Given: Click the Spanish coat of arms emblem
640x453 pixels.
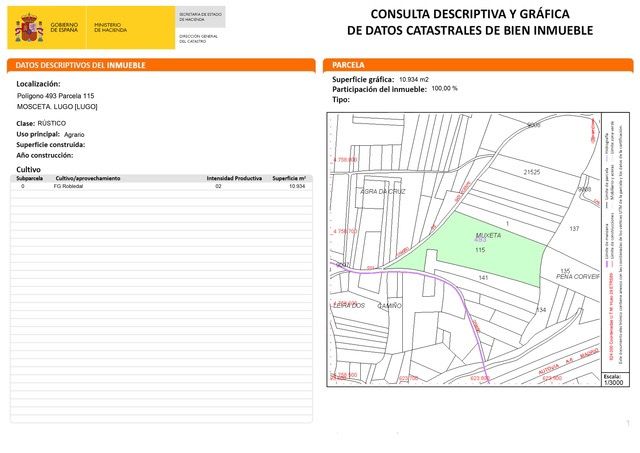Looking at the screenshot, I should 30,27.
